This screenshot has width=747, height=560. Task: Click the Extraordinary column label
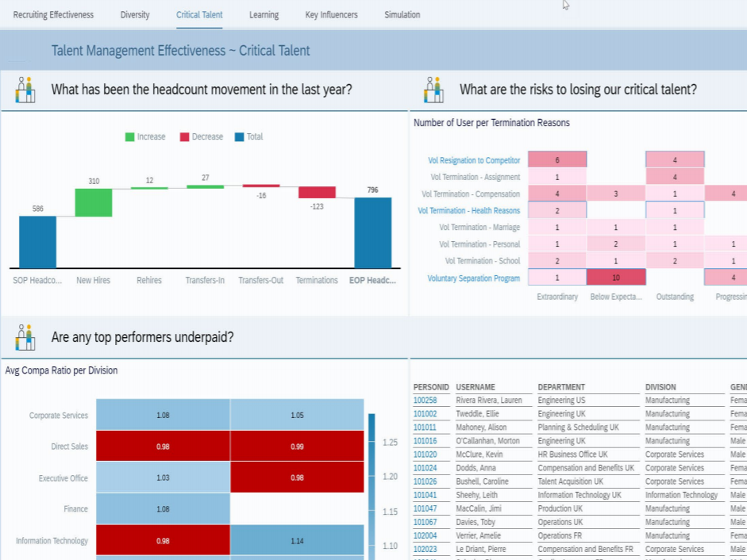tap(557, 297)
